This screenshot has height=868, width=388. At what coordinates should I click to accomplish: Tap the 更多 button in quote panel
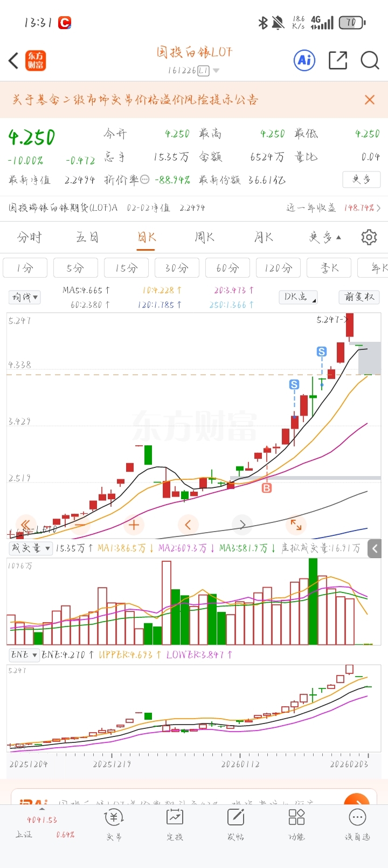pos(362,179)
